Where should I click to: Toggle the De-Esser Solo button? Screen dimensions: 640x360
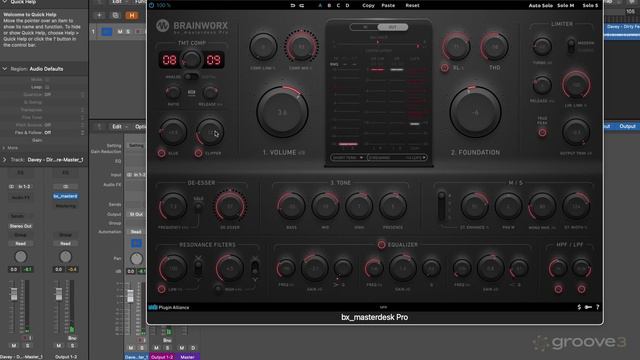(x=198, y=207)
